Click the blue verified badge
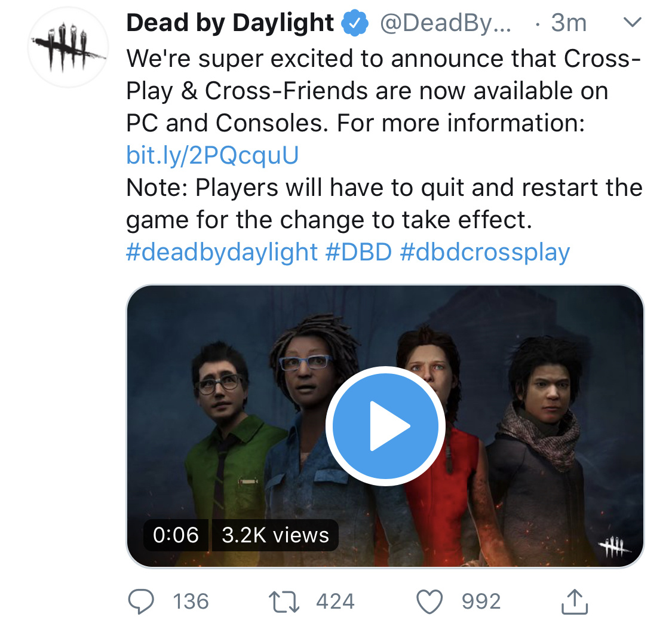The height and width of the screenshot is (626, 672). [354, 23]
